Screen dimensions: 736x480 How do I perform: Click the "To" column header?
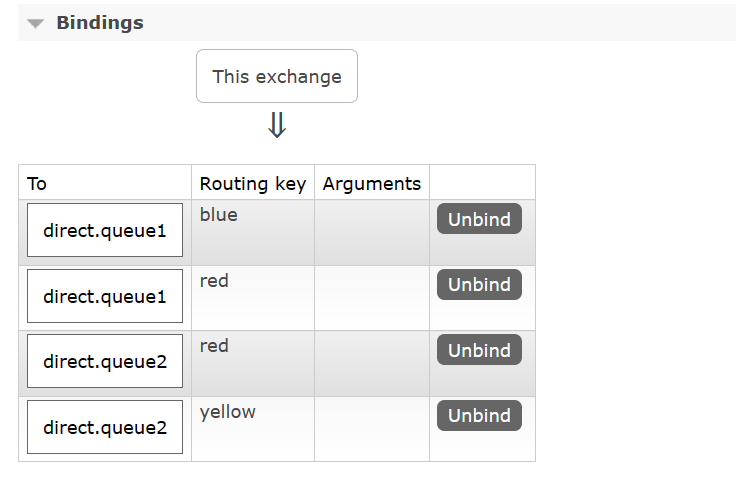(x=37, y=183)
